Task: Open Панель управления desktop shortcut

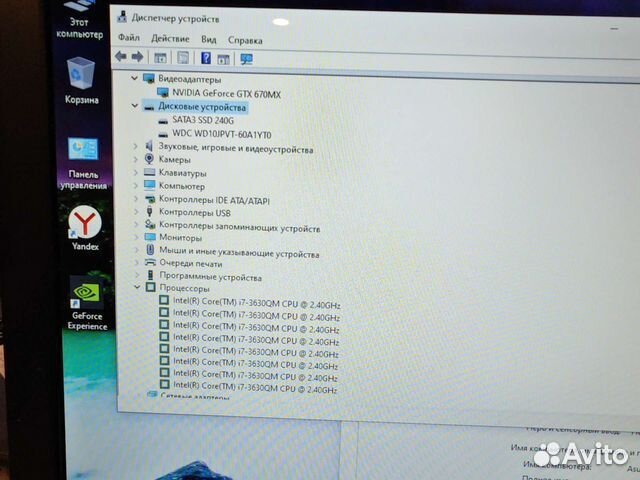Action: [83, 163]
